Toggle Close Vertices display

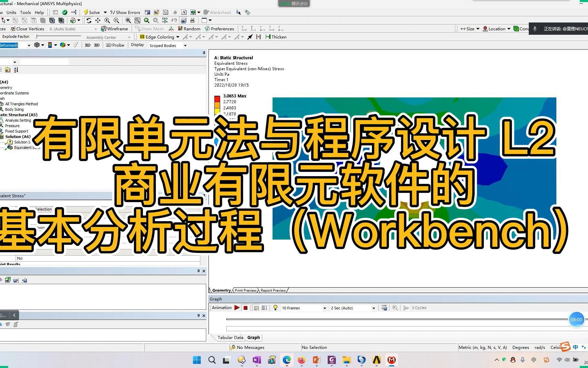coord(27,29)
